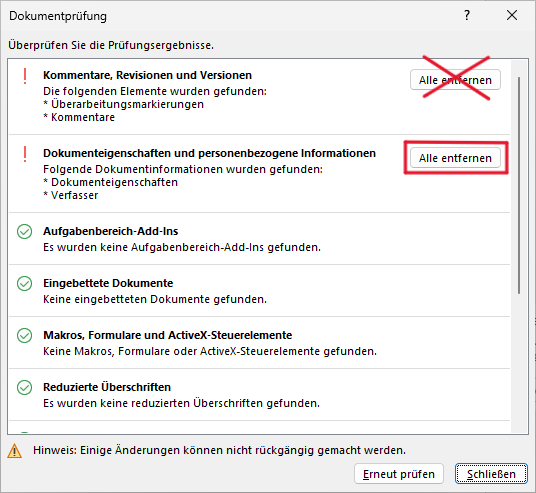536x493 pixels.
Task: Click the yellow warning triangle icon
Action: pos(14,451)
